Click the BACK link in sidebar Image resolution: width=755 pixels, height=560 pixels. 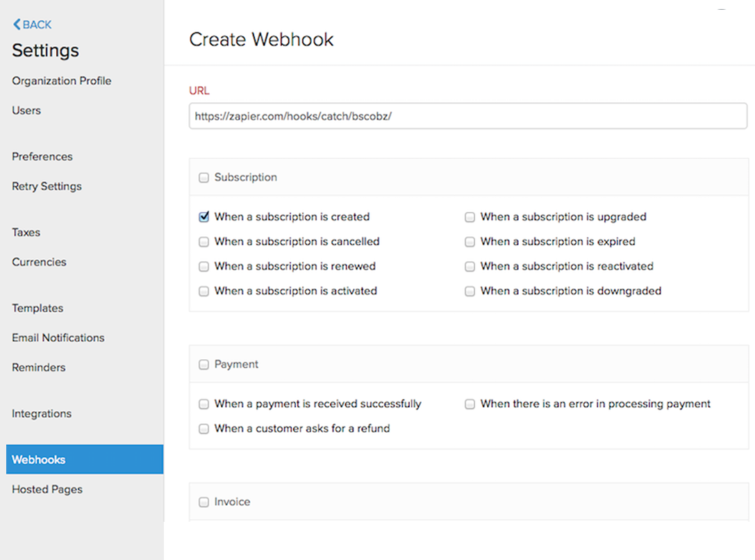click(33, 25)
